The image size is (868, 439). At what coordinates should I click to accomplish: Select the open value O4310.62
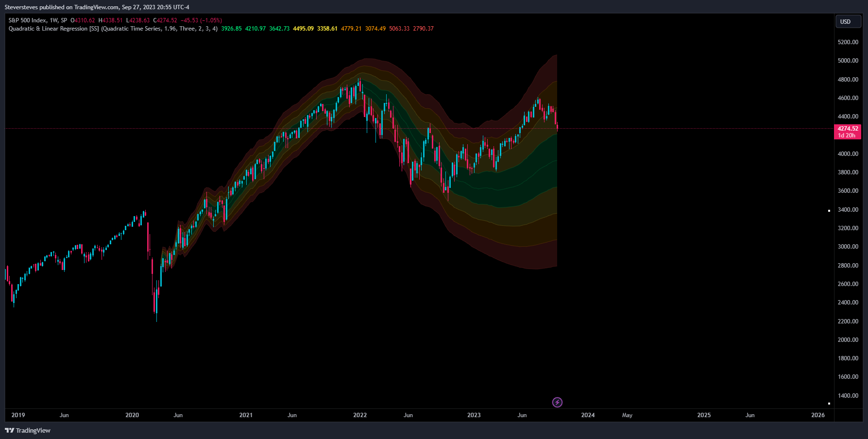click(83, 20)
